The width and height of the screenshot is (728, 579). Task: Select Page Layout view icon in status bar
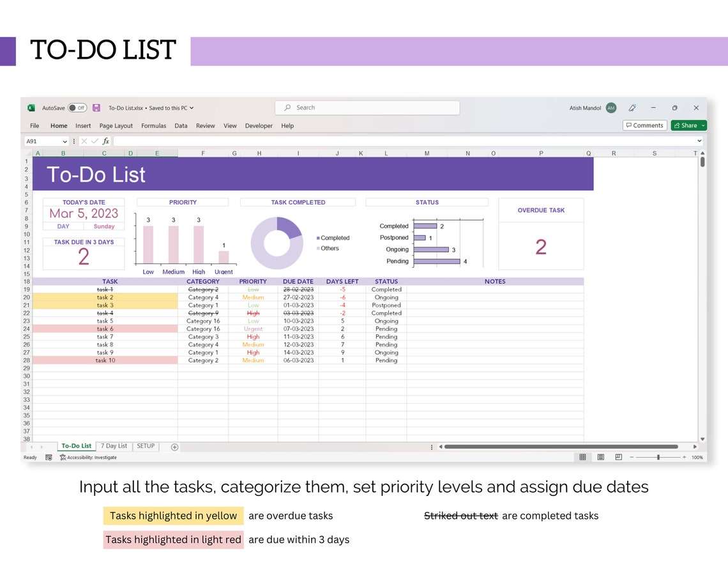[600, 457]
